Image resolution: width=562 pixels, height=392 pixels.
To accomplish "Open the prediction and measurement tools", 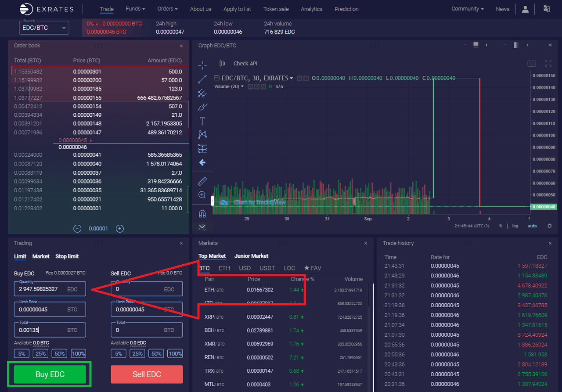I will [x=202, y=148].
